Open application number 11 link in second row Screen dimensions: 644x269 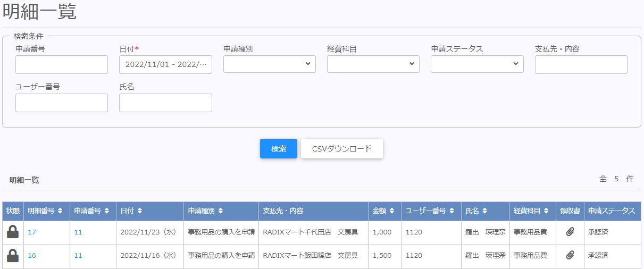tap(78, 256)
